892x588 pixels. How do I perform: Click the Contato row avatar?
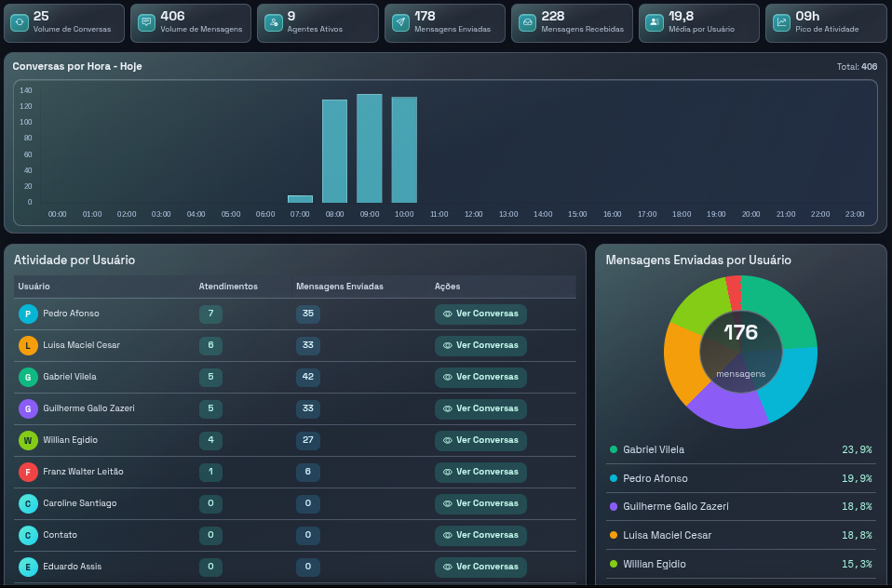pos(28,535)
